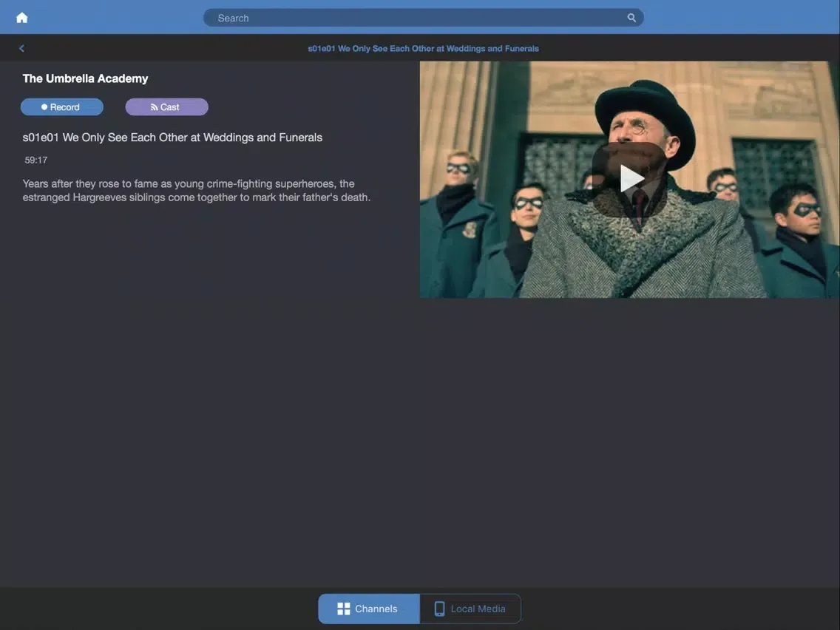Click the s01e01 episode heading above the duration
Screen dimensions: 840x630
tap(172, 138)
